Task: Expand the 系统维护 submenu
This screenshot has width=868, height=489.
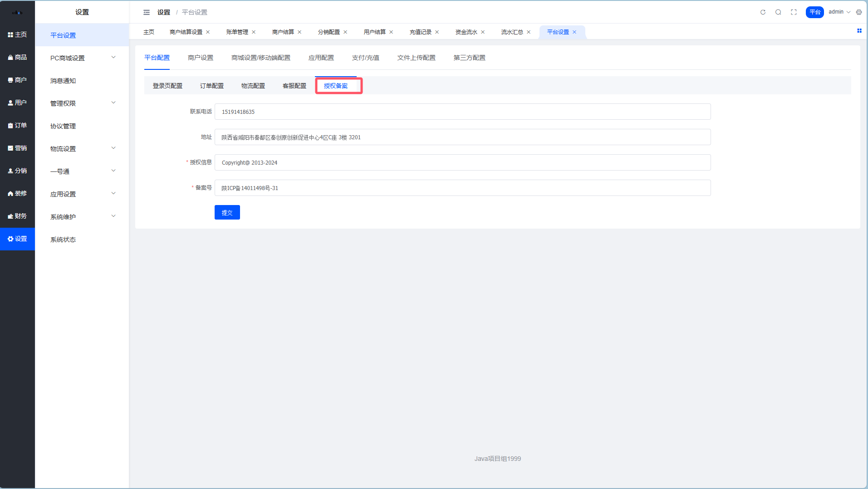Action: [82, 217]
